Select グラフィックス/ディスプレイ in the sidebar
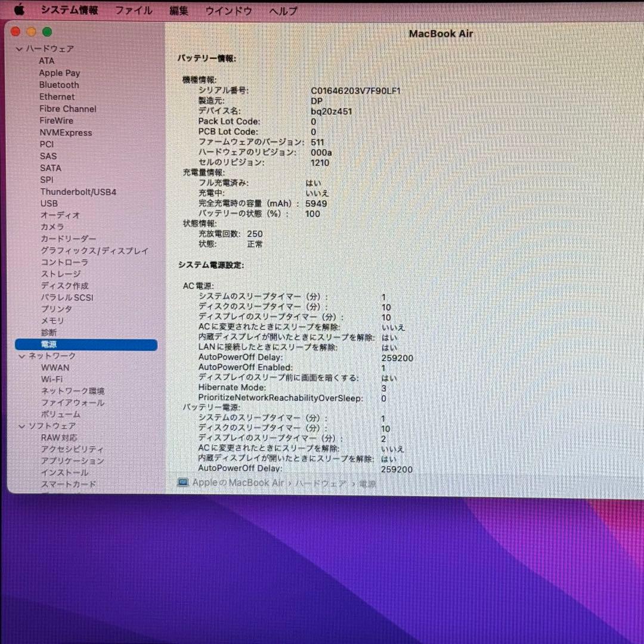 coord(94,250)
